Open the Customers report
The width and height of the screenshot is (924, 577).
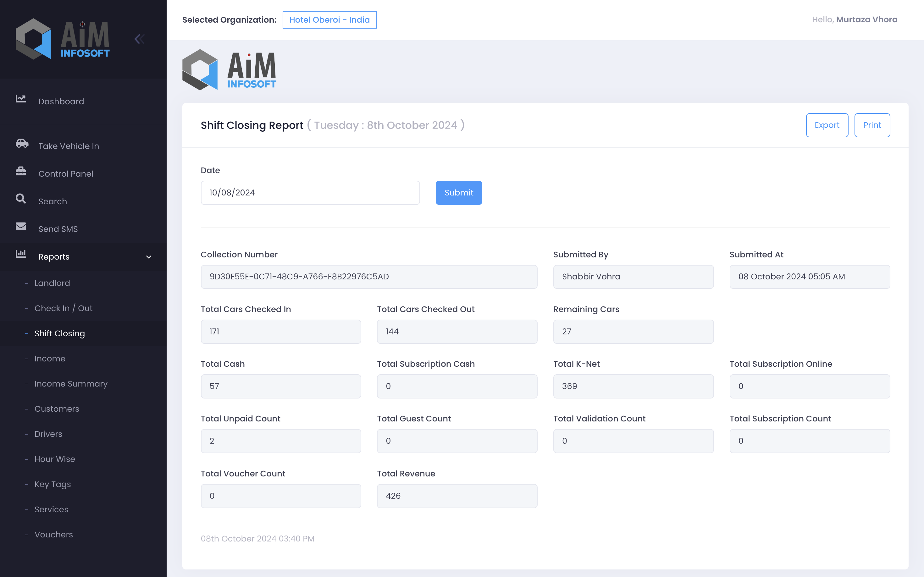[83, 409]
